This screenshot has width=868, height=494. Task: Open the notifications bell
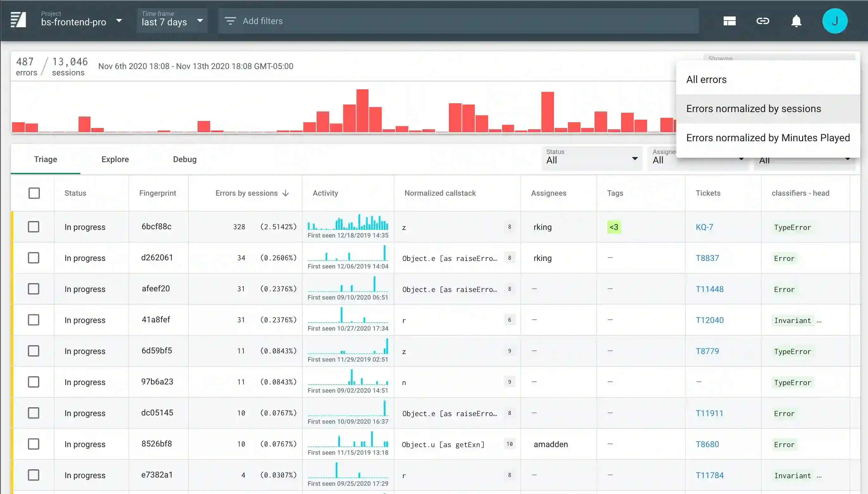[x=796, y=21]
